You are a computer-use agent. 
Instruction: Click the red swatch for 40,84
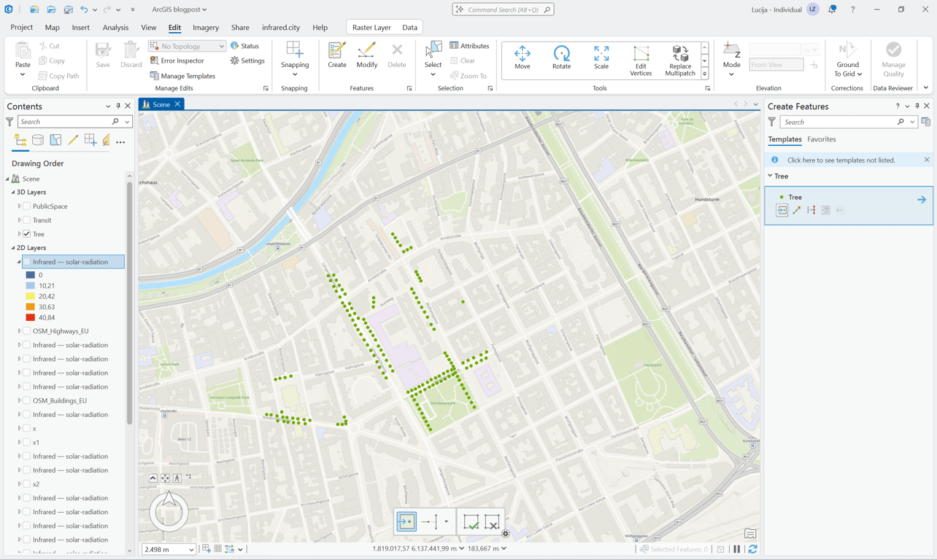click(31, 317)
